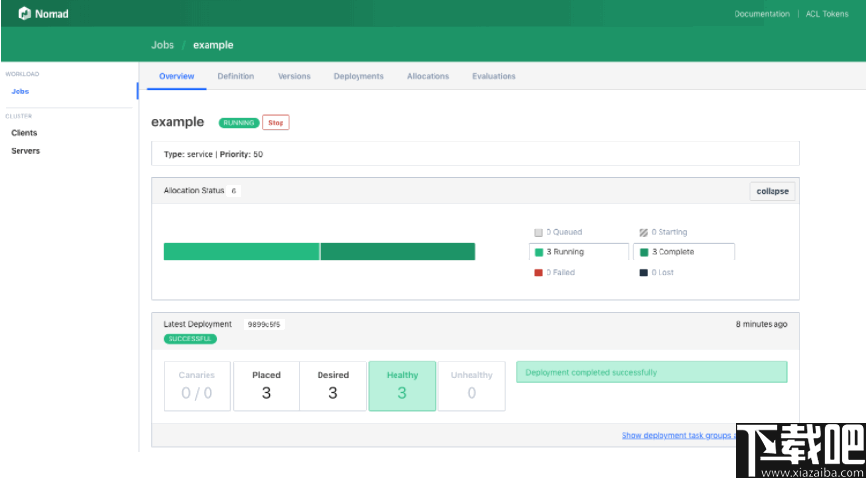Switch to the Versions tab

(294, 76)
